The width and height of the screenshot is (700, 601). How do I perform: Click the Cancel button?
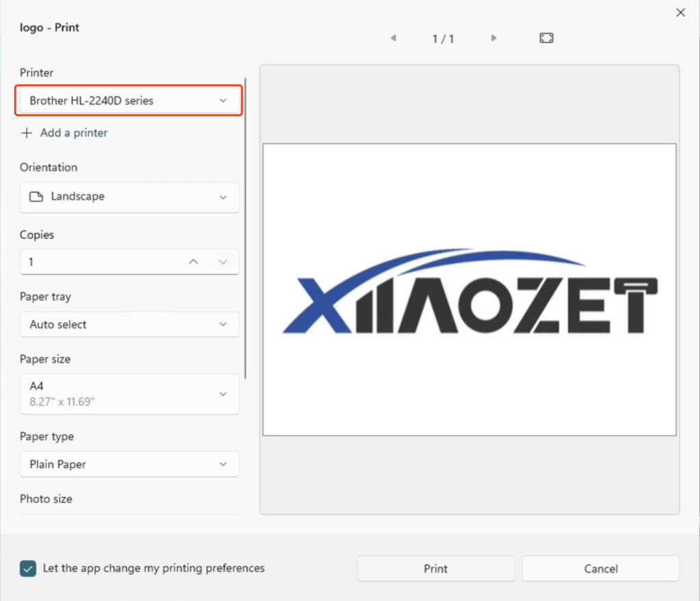pos(601,569)
